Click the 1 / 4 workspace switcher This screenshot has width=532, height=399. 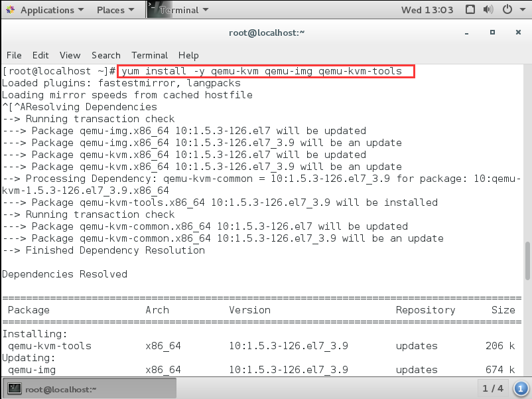(493, 388)
